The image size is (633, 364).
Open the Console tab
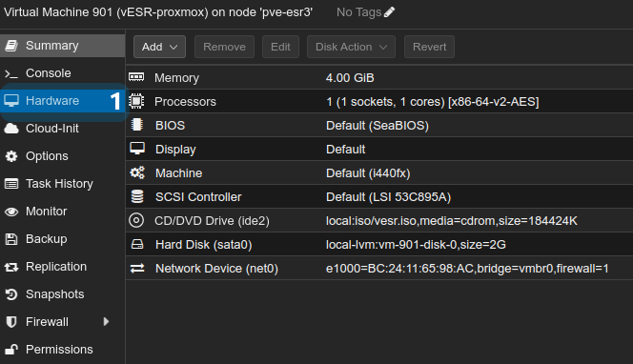pyautogui.click(x=63, y=73)
